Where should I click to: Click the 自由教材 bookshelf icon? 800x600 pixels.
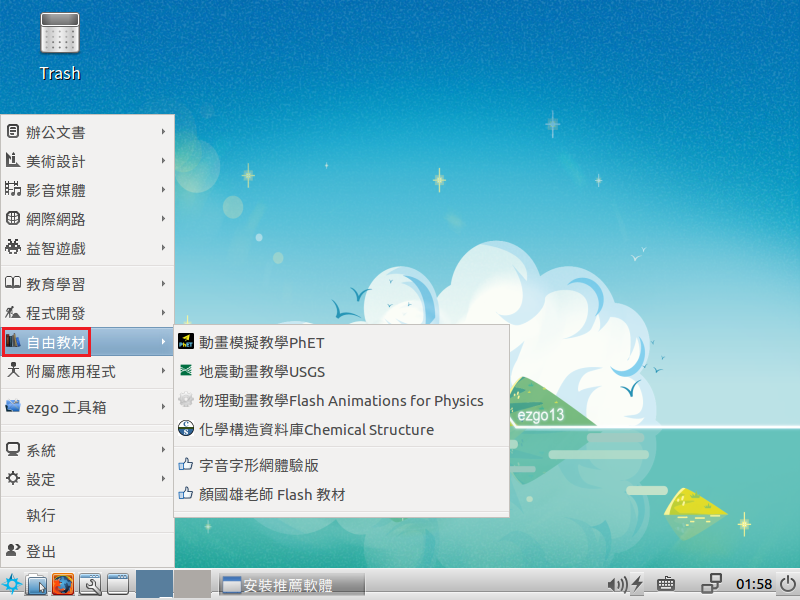[x=13, y=341]
